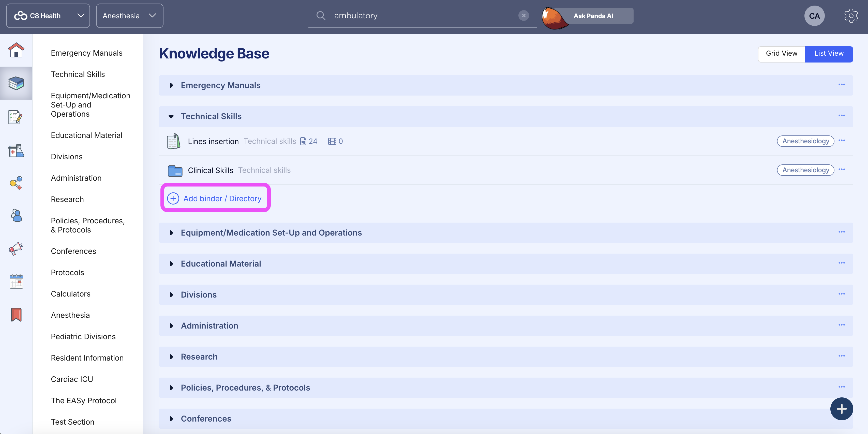Select Technical Skills in side menu
Viewport: 868px width, 434px height.
click(x=78, y=74)
